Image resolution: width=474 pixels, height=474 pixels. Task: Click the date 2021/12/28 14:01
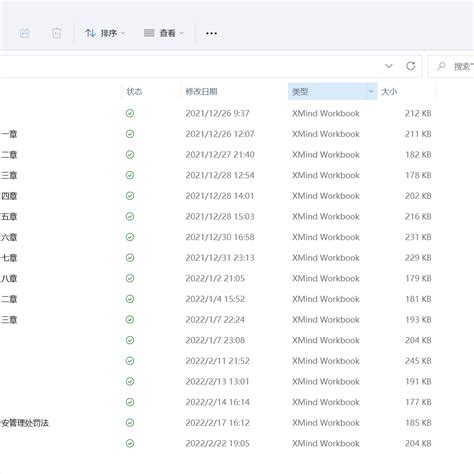pos(220,196)
